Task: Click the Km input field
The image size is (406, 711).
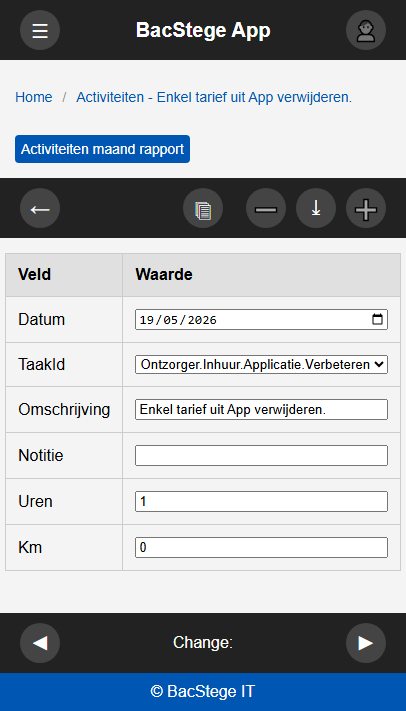Action: (x=261, y=547)
